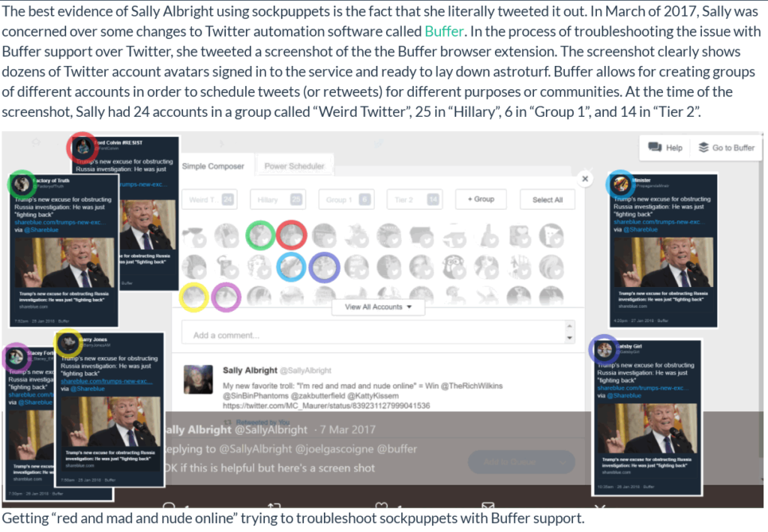Select the red-circled account avatar
Screen dimensions: 768x532
(x=292, y=235)
